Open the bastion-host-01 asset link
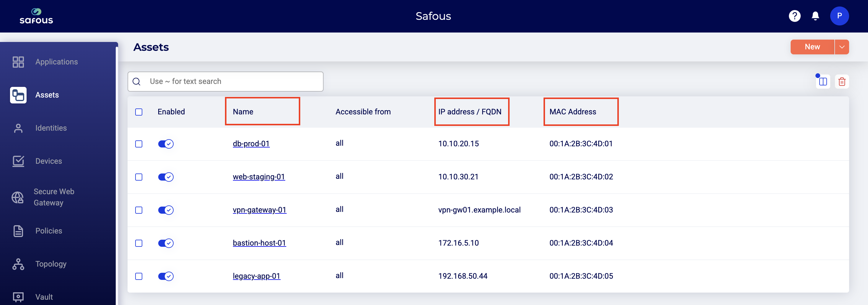 259,243
